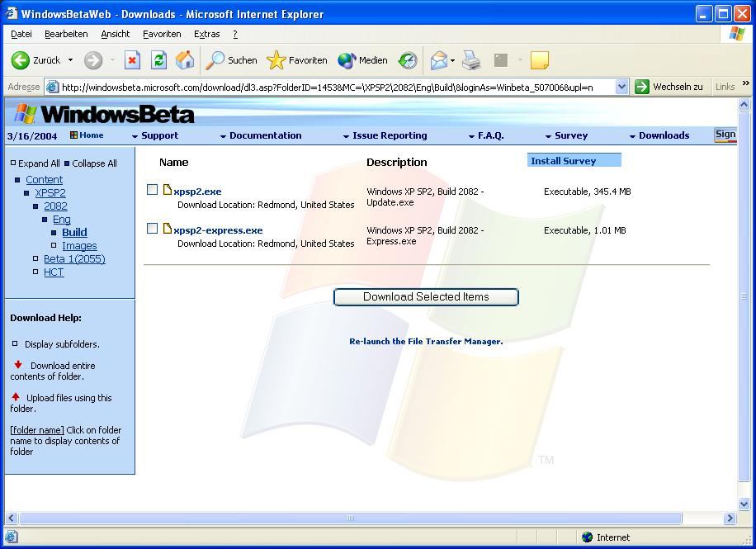Print the page with printer icon
This screenshot has width=756, height=549.
pyautogui.click(x=471, y=60)
